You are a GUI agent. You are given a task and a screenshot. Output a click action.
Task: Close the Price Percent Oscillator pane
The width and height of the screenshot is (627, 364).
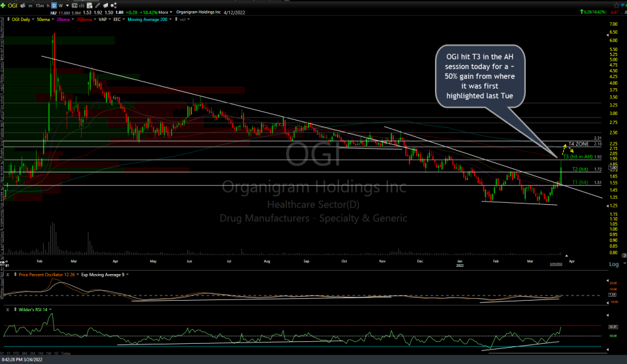8,275
